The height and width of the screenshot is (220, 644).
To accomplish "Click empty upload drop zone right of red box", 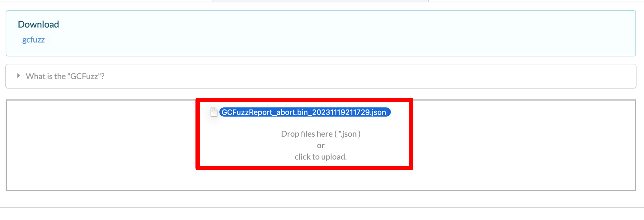I will pyautogui.click(x=523, y=145).
